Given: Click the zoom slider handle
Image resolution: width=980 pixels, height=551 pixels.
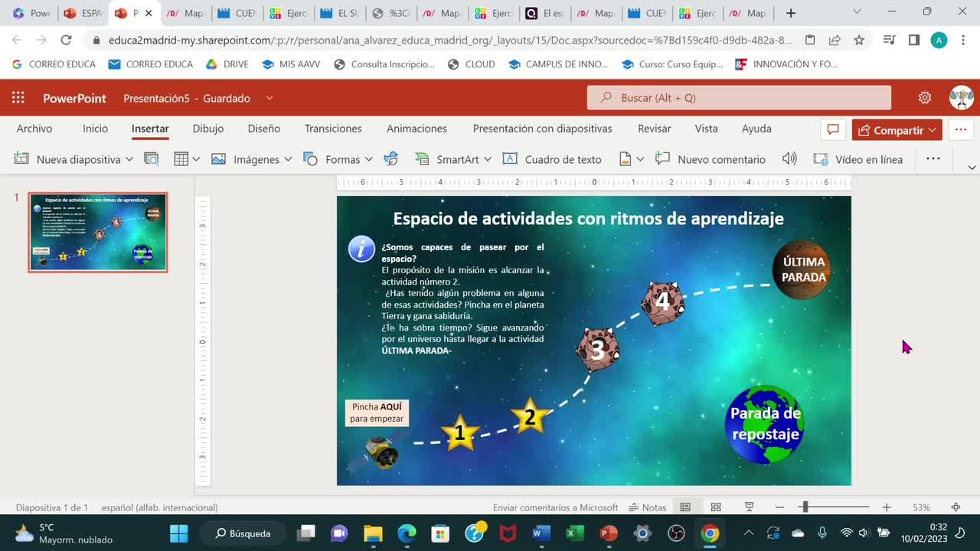Looking at the screenshot, I should (x=804, y=507).
